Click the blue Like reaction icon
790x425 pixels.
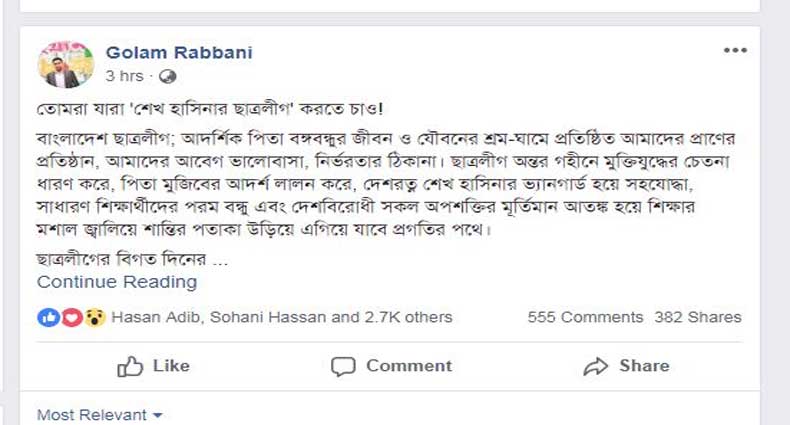point(47,317)
